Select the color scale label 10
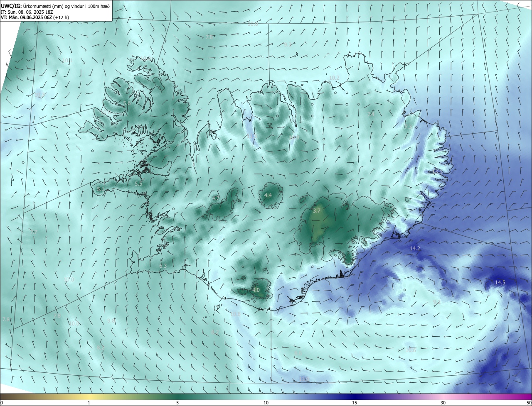532x406 pixels. (x=266, y=403)
